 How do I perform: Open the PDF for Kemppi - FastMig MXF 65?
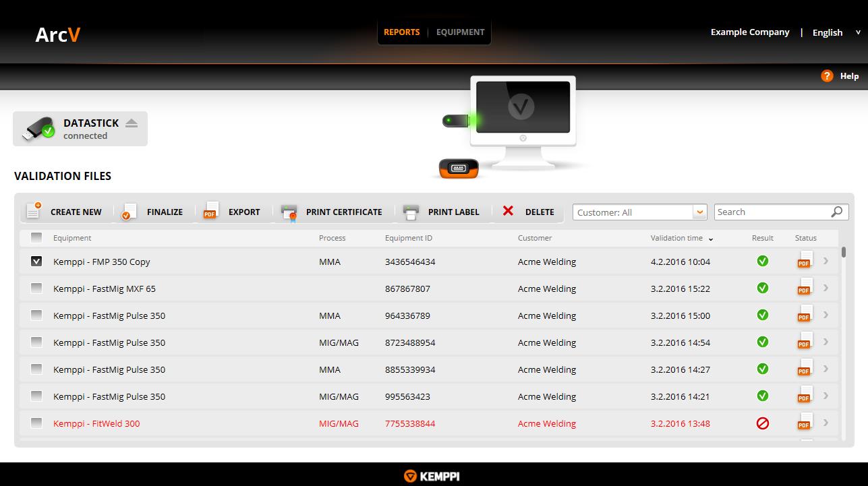805,287
